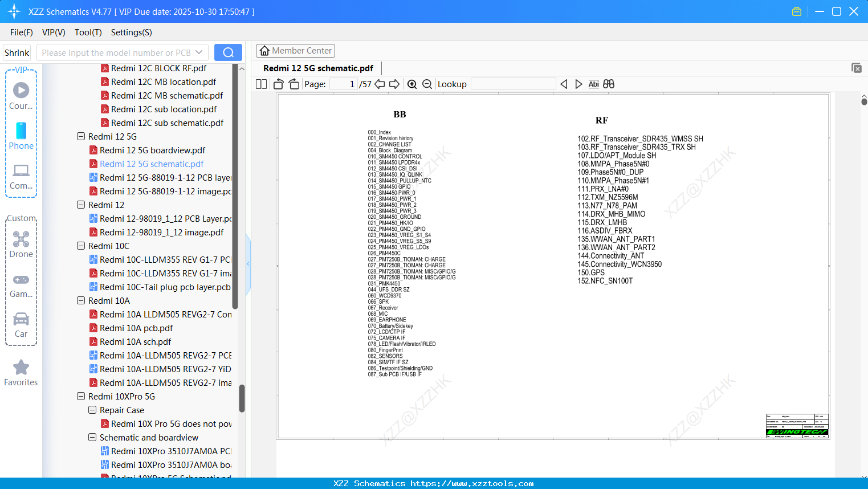Toggle the dual-page view icon

pos(261,84)
